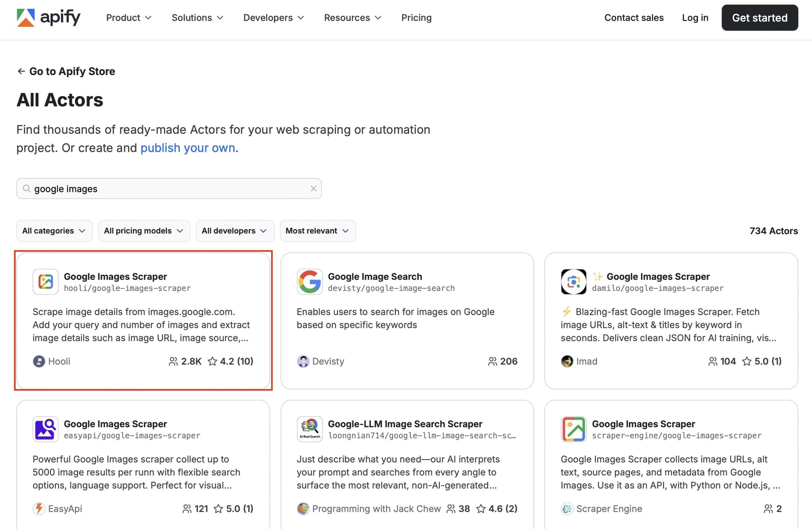Clear the google images search query

[x=313, y=189]
